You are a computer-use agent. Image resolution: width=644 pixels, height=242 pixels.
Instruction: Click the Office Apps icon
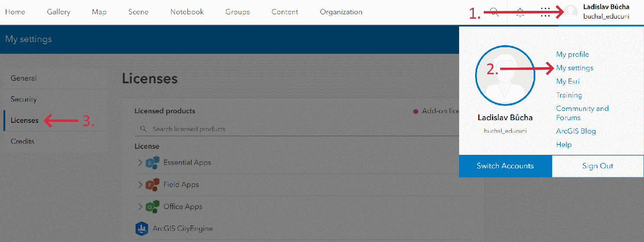coord(152,207)
